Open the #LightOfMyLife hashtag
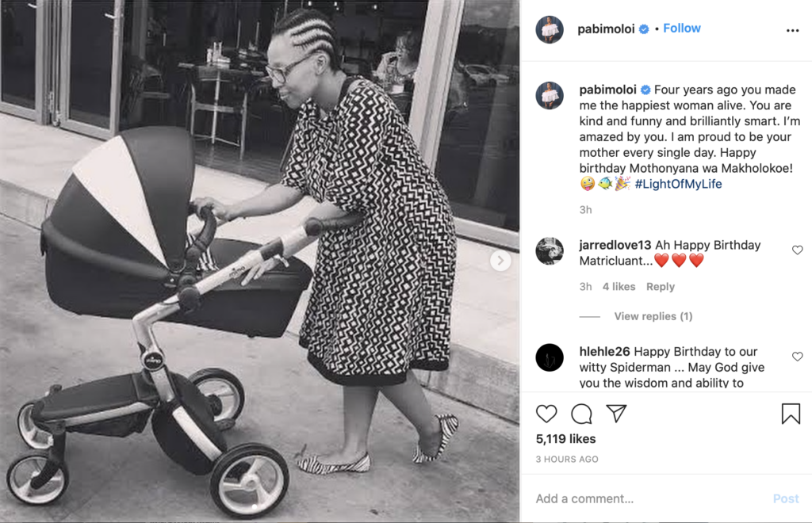Viewport: 812px width, 523px height. [678, 184]
